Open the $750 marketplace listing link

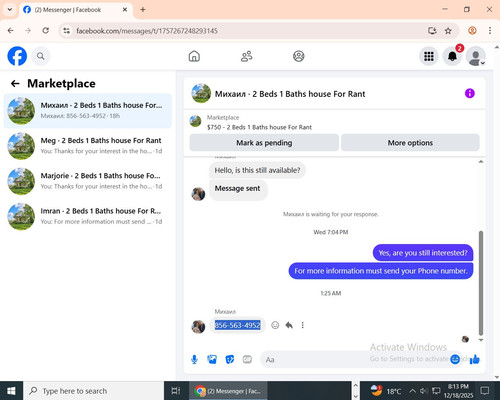(259, 127)
